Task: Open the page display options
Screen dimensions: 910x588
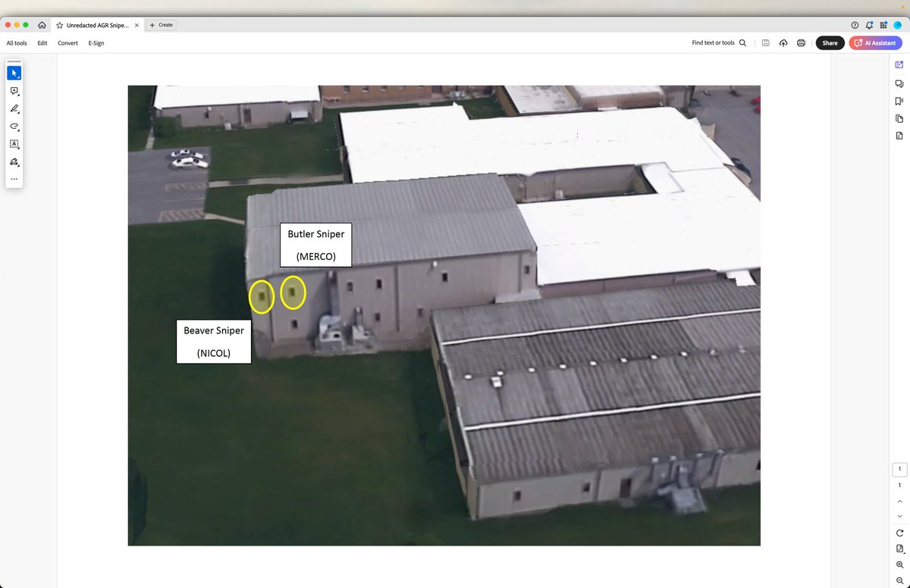Action: point(899,549)
